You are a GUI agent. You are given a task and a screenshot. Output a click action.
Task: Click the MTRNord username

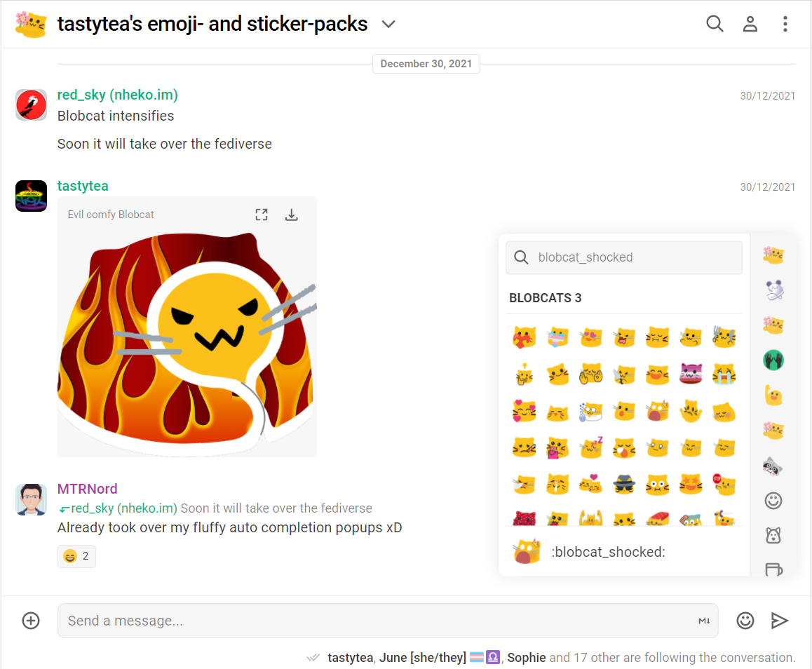87,489
